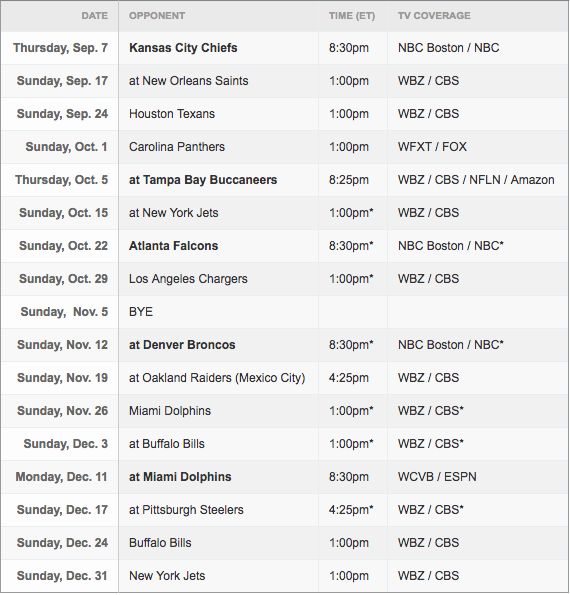Click the Carolina Panthers game row
570x595 pixels.
(x=285, y=147)
